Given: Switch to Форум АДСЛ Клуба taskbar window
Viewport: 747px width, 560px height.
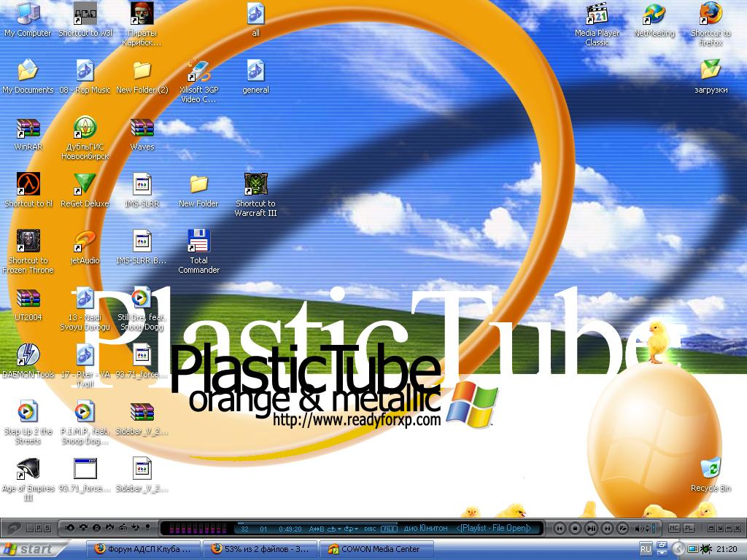Looking at the screenshot, I should pyautogui.click(x=143, y=549).
